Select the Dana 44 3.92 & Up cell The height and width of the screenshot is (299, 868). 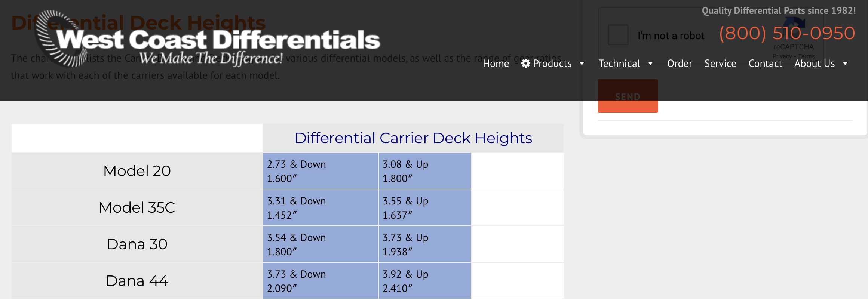(424, 281)
